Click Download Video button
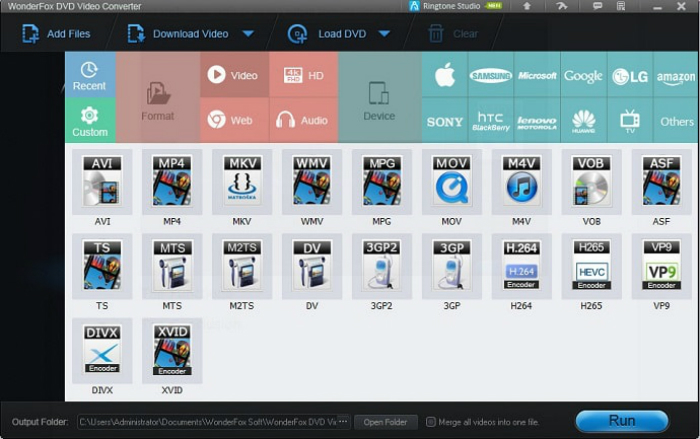 178,34
